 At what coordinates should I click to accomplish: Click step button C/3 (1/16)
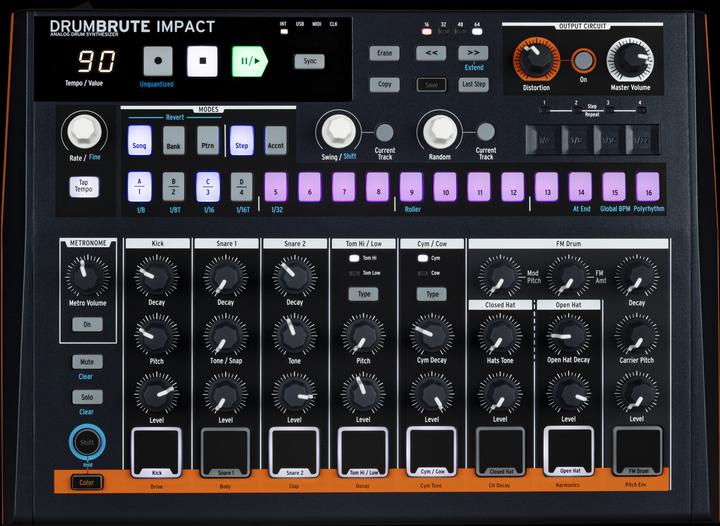(x=208, y=187)
